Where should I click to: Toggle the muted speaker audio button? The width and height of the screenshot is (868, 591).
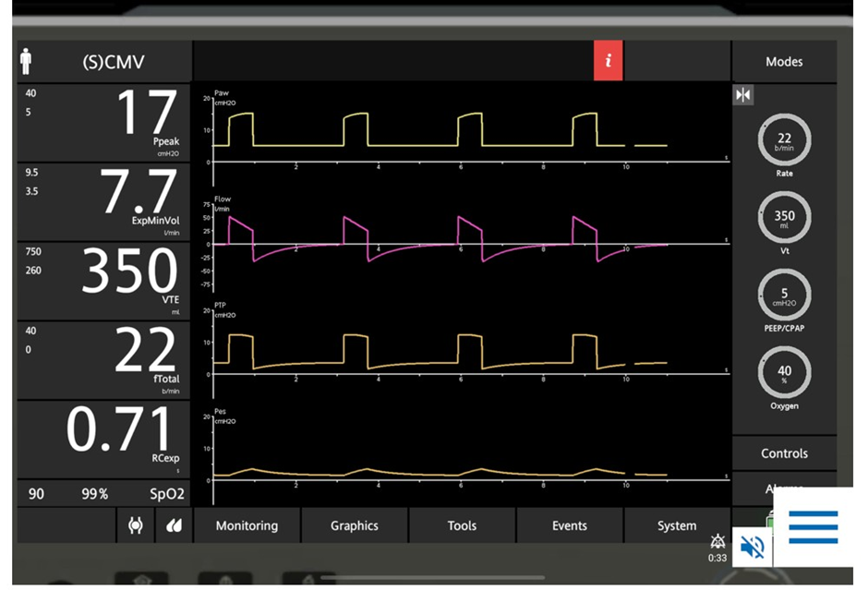pos(753,548)
